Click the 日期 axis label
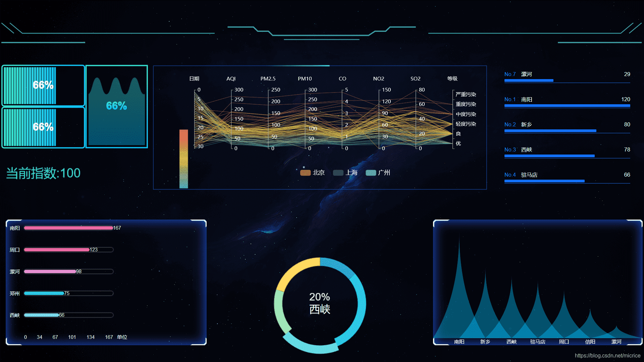644x362 pixels. [x=194, y=78]
